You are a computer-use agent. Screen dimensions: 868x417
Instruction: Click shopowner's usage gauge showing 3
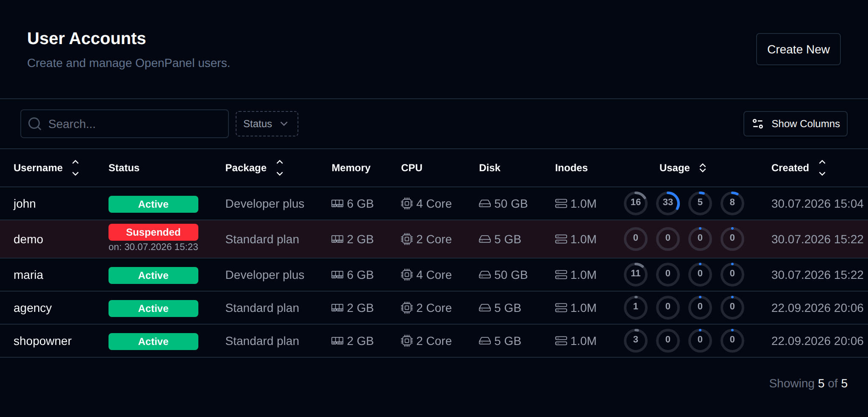coord(636,341)
